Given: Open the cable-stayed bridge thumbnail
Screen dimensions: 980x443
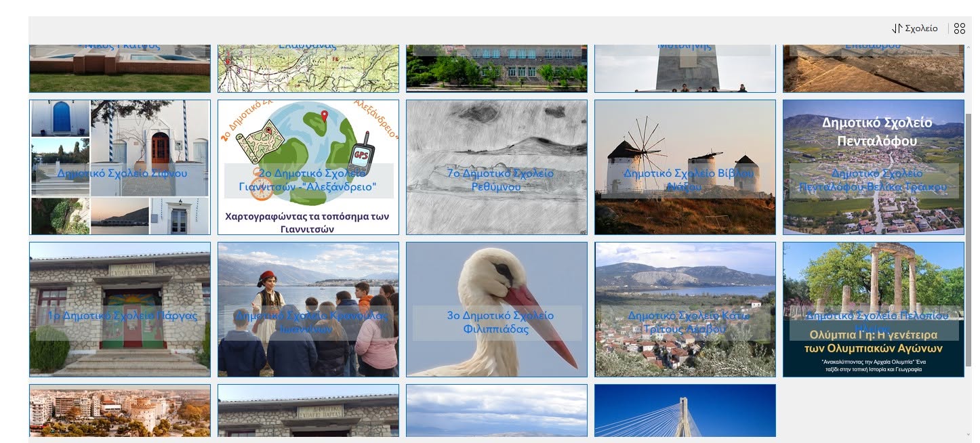Looking at the screenshot, I should click(x=685, y=410).
